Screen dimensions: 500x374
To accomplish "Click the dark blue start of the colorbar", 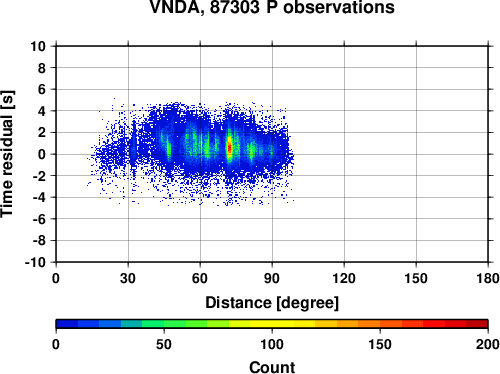I will pyautogui.click(x=67, y=324).
